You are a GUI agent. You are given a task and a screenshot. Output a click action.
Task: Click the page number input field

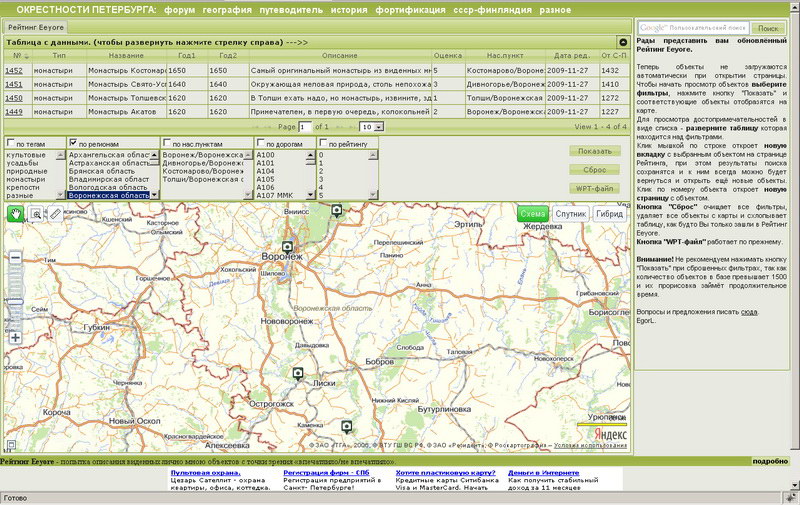[305, 128]
